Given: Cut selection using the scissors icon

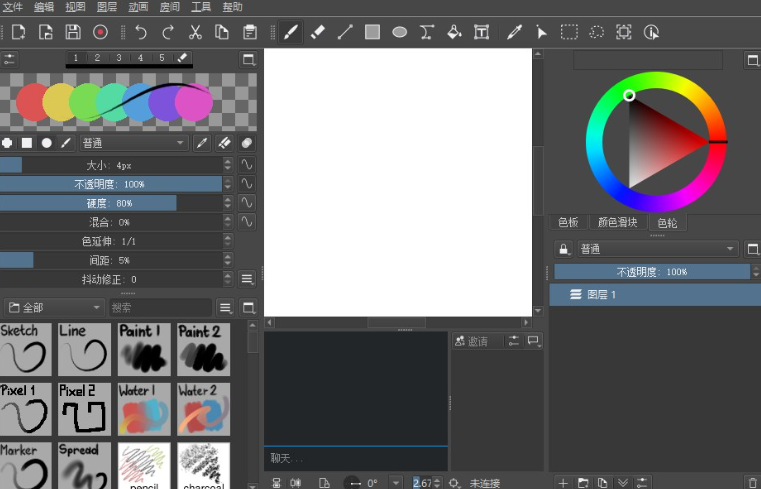Looking at the screenshot, I should pos(195,33).
